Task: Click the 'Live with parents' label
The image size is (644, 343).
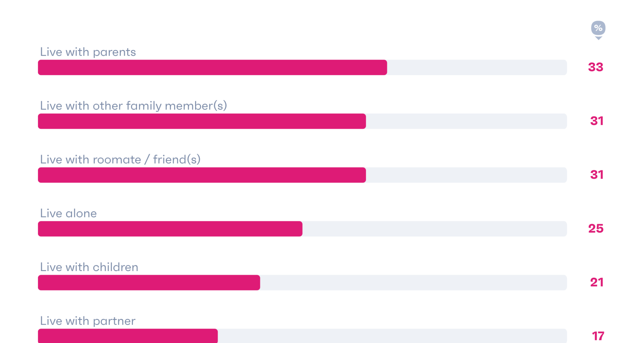Action: [88, 52]
